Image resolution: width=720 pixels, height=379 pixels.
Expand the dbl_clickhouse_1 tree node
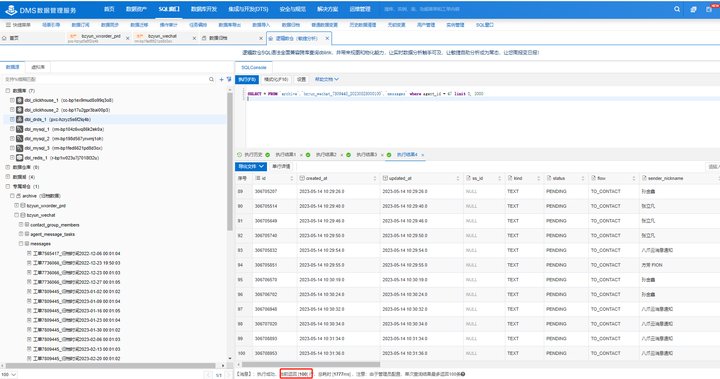[x=12, y=100]
